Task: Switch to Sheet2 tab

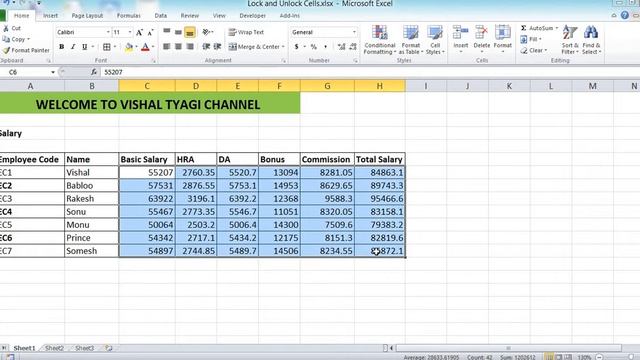Action: click(54, 348)
